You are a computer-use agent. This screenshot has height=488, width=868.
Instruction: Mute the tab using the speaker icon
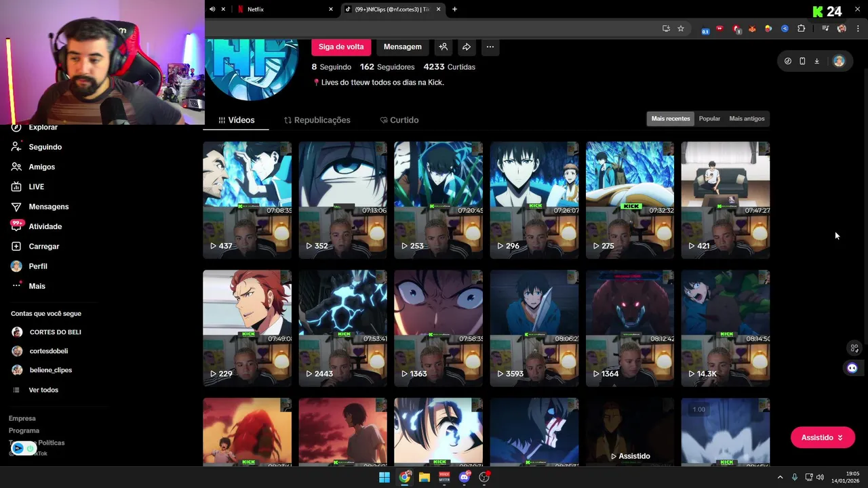pos(212,9)
